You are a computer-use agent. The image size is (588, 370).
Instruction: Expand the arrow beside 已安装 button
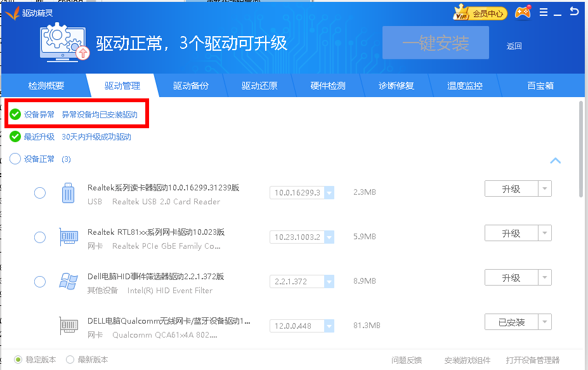pos(545,322)
